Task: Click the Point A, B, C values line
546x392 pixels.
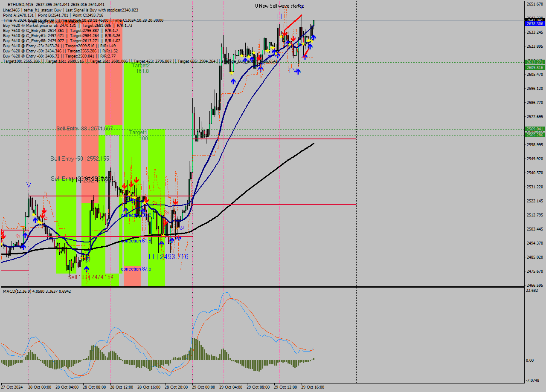Action: pos(53,15)
